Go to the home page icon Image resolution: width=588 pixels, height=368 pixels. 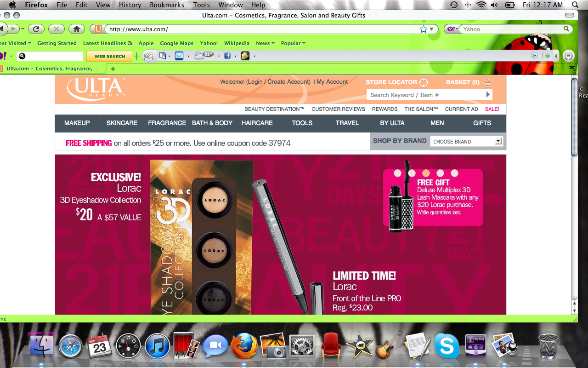tap(76, 29)
